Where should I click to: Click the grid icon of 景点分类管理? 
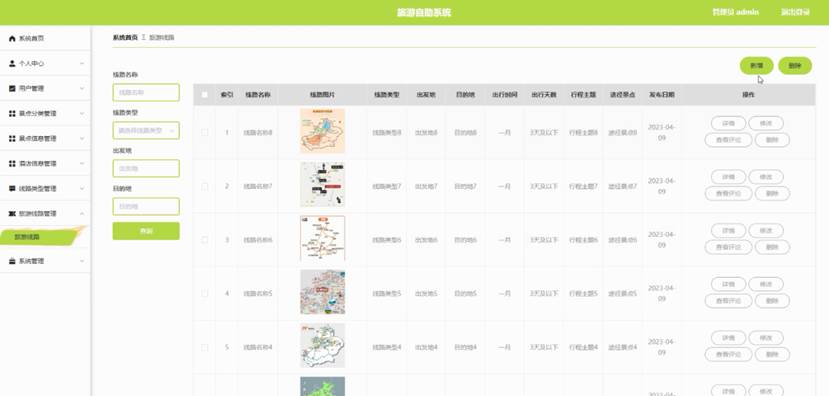[x=12, y=114]
